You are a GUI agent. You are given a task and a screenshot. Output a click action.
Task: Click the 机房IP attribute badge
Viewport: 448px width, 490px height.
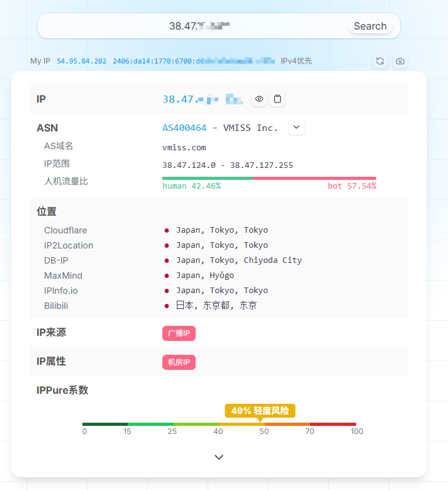point(179,362)
